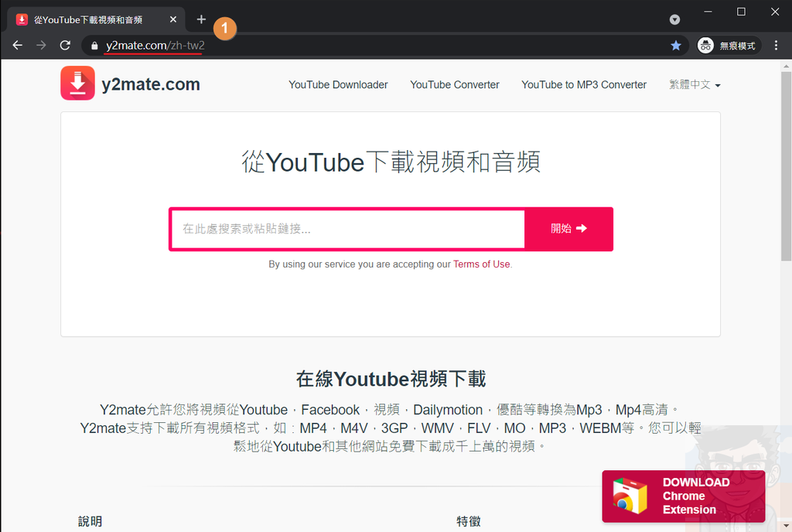
Task: Click the 在線Youtube視頻下載 heading
Action: pyautogui.click(x=391, y=379)
